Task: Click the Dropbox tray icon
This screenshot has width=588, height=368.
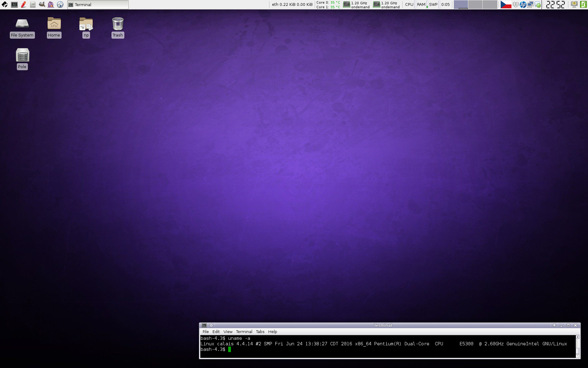Action: click(516, 5)
